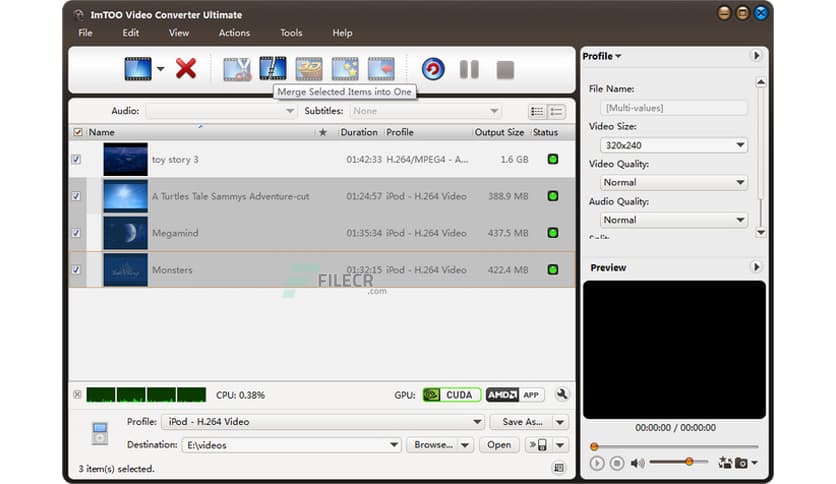Uncheck the A Turtles Tale checkbox
Image resolution: width=836 pixels, height=484 pixels.
(x=76, y=196)
